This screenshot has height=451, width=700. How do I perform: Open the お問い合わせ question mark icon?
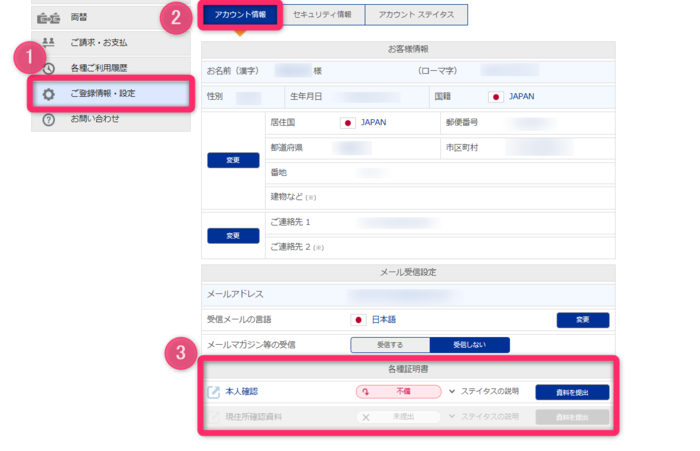coord(49,119)
